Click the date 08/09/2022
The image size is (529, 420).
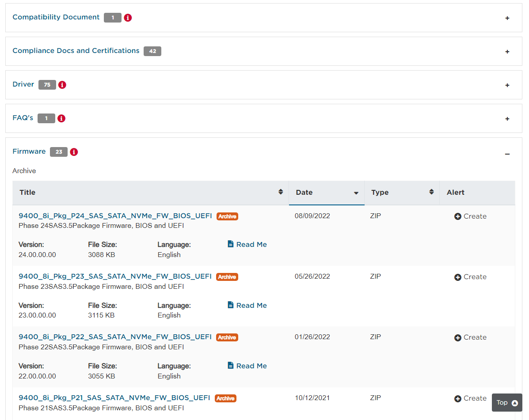[x=312, y=216]
